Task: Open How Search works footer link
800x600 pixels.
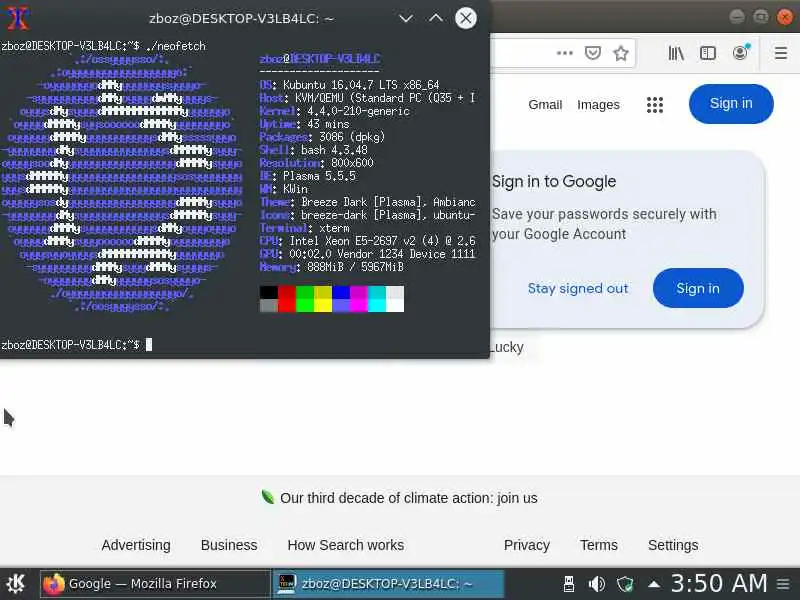Action: point(345,545)
